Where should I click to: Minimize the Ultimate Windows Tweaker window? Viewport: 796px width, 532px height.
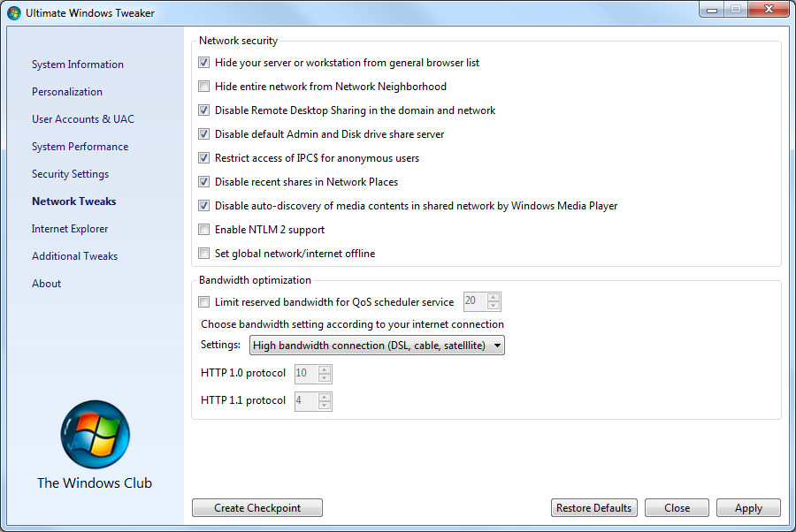(712, 10)
